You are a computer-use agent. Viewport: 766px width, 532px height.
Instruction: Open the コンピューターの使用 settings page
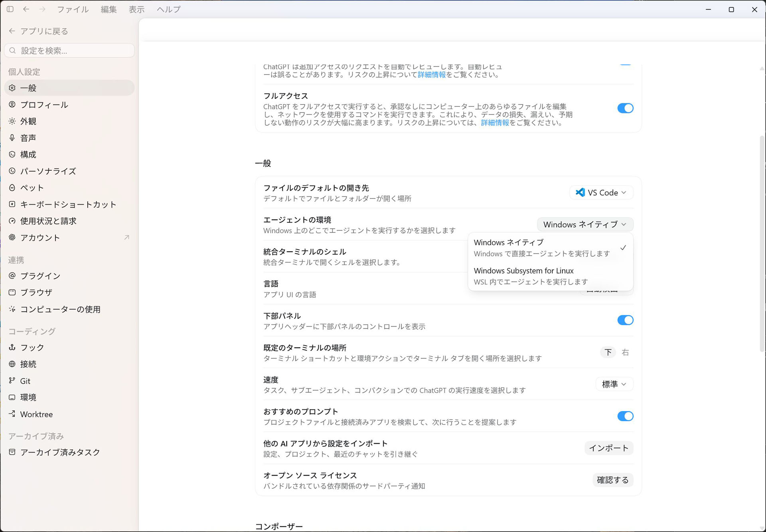point(69,309)
